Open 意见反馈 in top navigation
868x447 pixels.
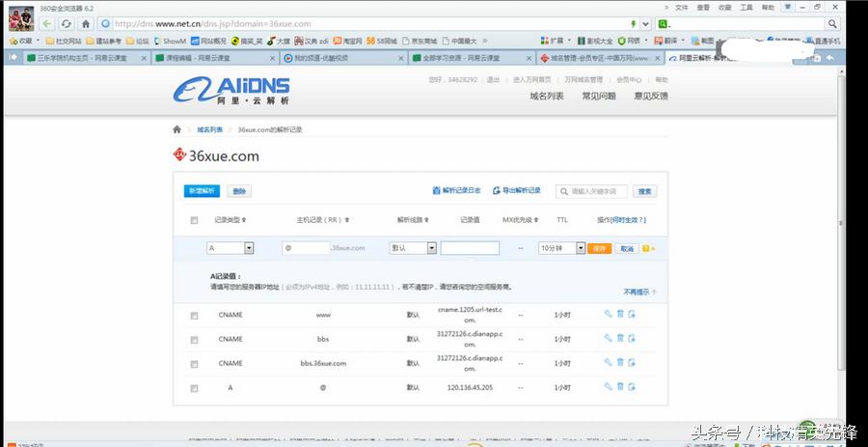click(x=651, y=96)
